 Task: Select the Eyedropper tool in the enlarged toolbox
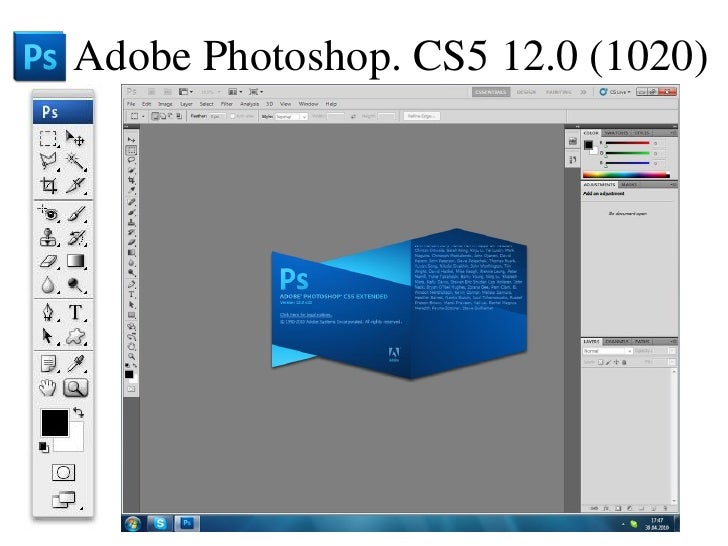(x=76, y=364)
